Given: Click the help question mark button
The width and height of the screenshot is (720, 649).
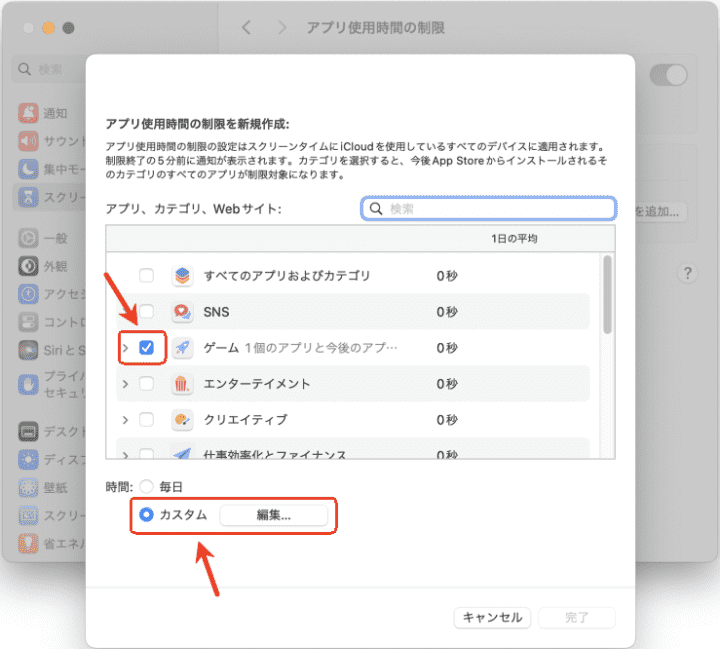Looking at the screenshot, I should click(x=688, y=273).
